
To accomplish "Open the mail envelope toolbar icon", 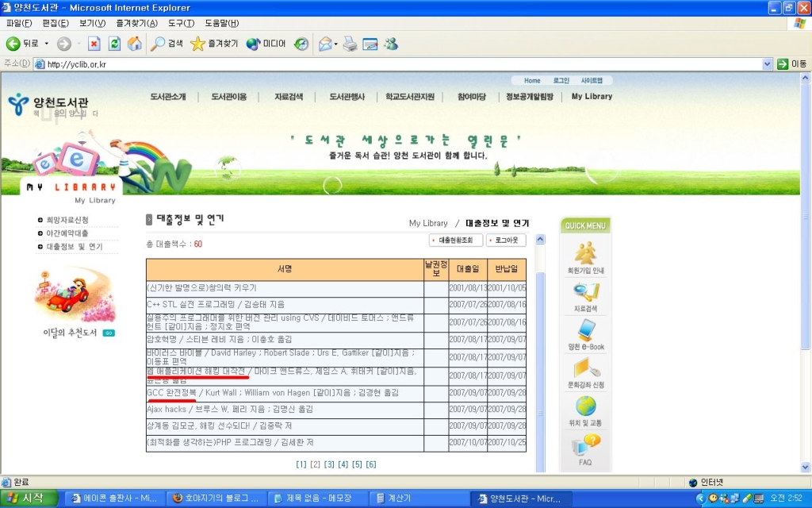I will 325,44.
